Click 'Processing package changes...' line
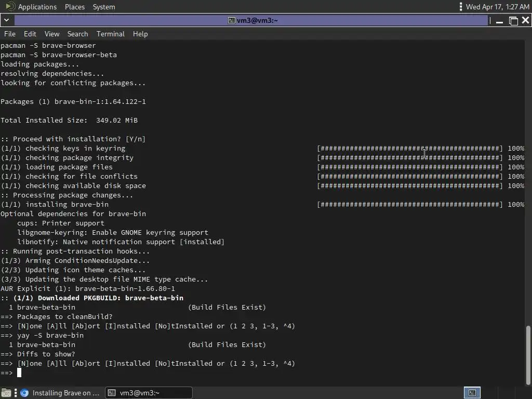532x399 pixels. 67,195
